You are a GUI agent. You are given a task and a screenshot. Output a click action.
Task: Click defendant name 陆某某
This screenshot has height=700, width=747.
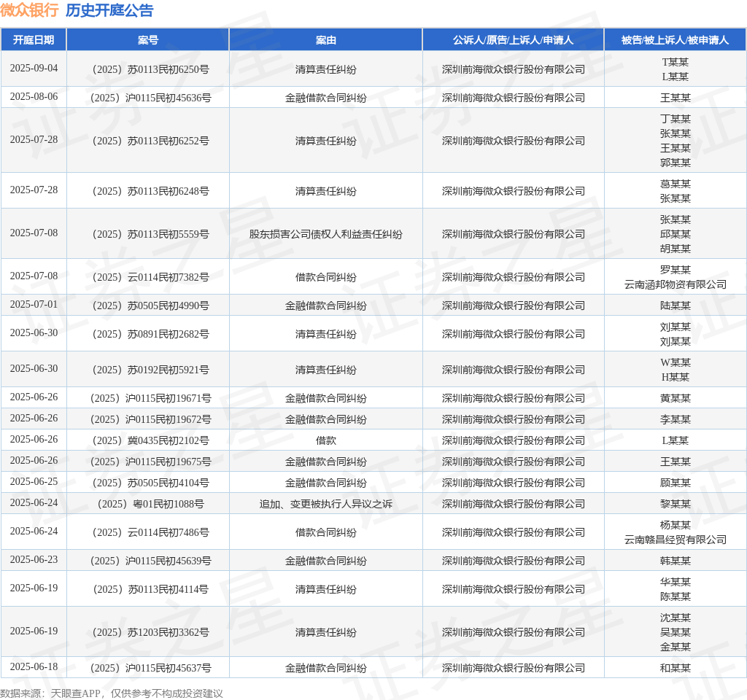tap(675, 306)
